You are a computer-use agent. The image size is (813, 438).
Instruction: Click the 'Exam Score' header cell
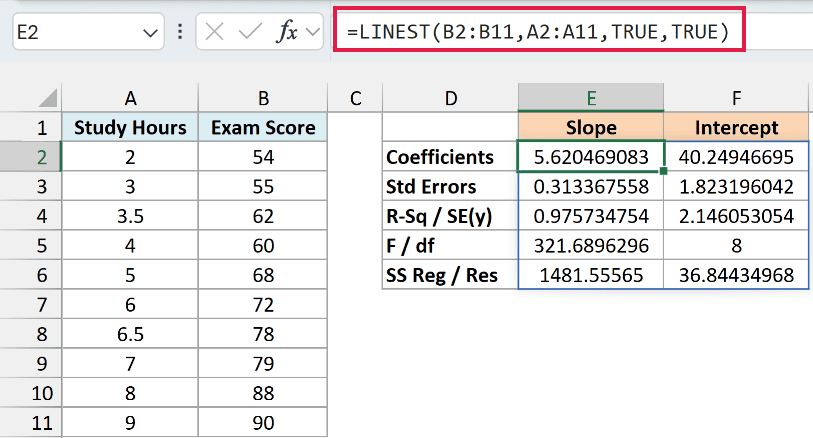tap(263, 128)
